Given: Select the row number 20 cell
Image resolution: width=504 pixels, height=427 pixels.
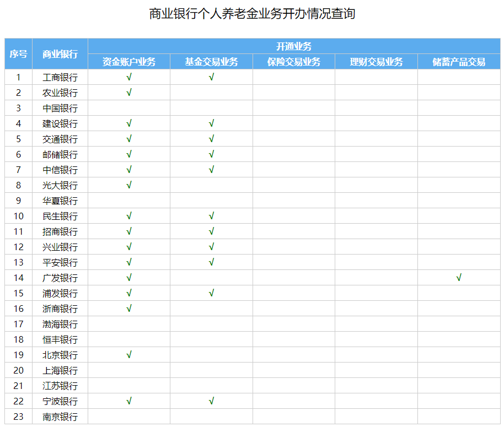Looking at the screenshot, I should pyautogui.click(x=18, y=370).
